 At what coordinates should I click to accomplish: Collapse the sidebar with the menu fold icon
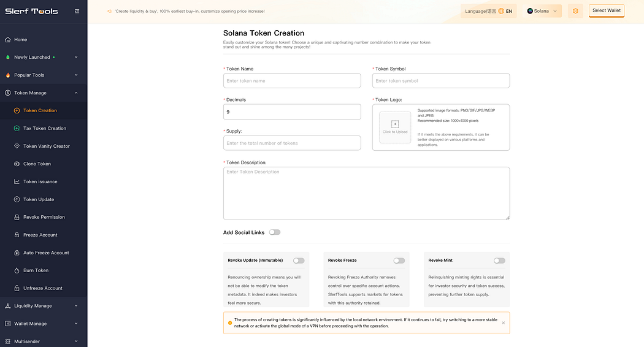[77, 11]
